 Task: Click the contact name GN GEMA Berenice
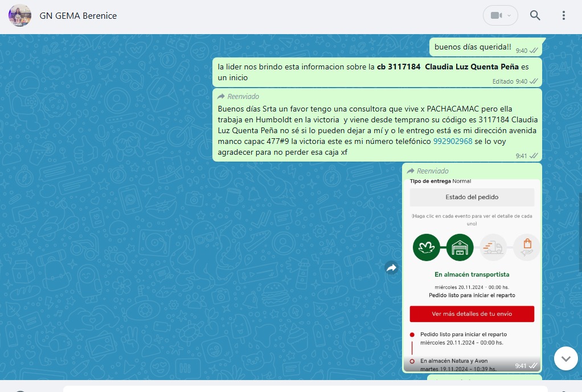pos(78,16)
